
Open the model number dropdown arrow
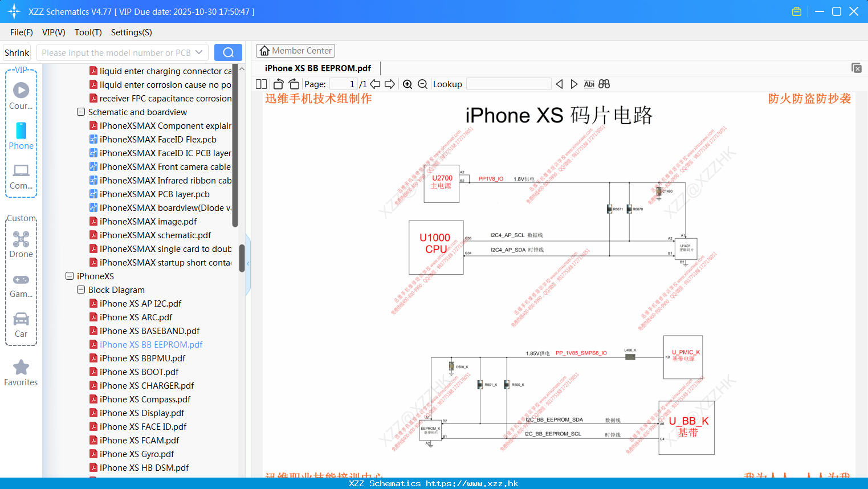tap(199, 52)
